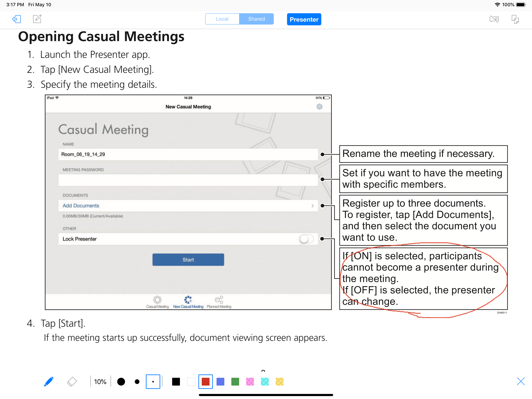532x399 pixels.
Task: Choose the large pen thickness dot
Action: tap(121, 382)
